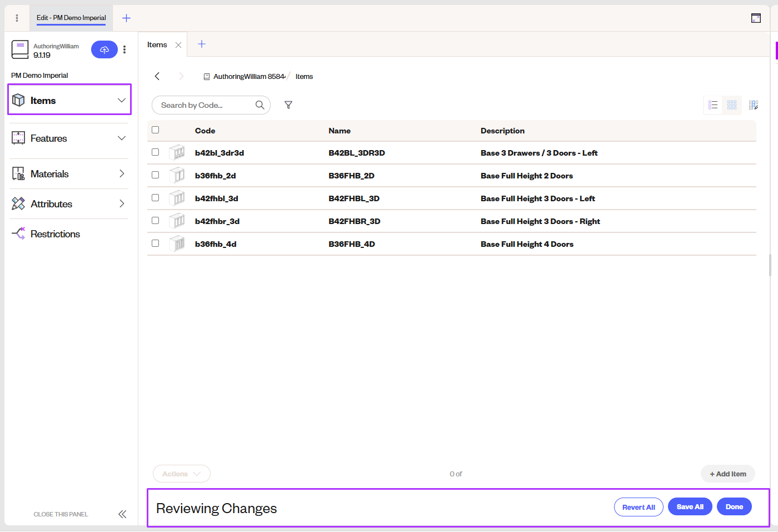Select the Edit - PM Demo Imperial tab
The width and height of the screenshot is (778, 532).
[71, 17]
